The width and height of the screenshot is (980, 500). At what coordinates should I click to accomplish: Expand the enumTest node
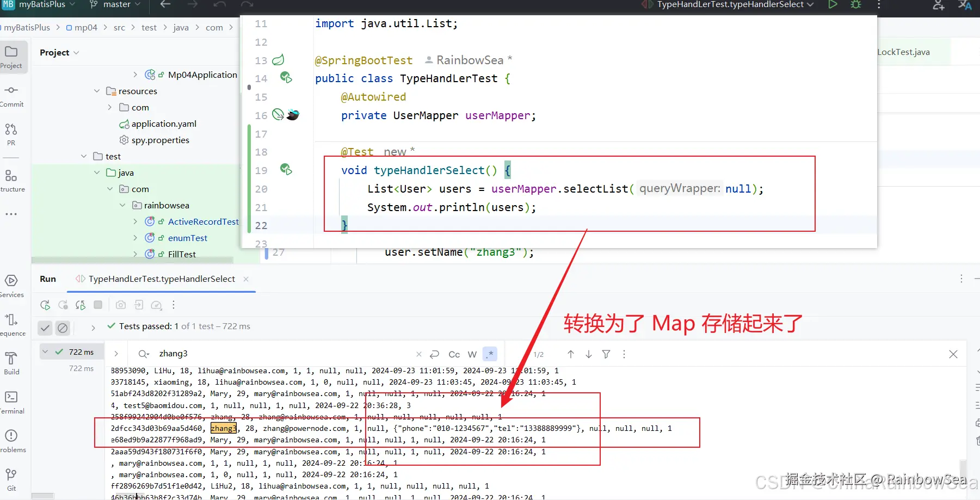tap(135, 238)
